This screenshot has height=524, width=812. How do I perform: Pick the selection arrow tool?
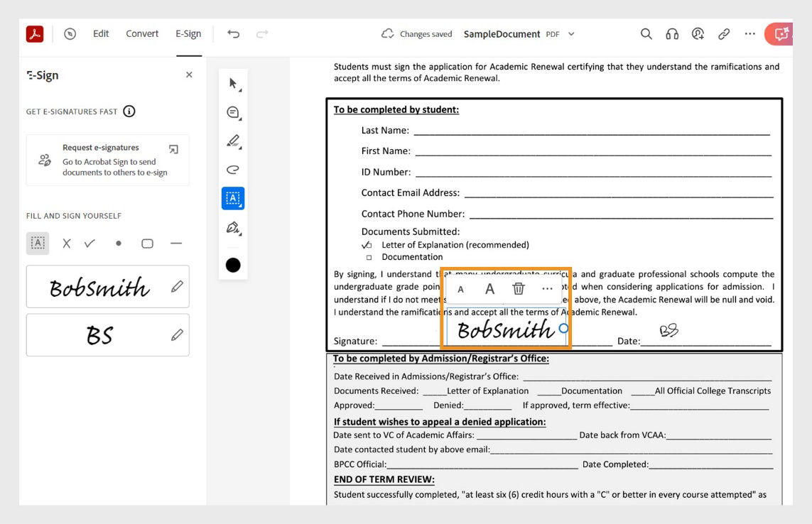click(232, 82)
